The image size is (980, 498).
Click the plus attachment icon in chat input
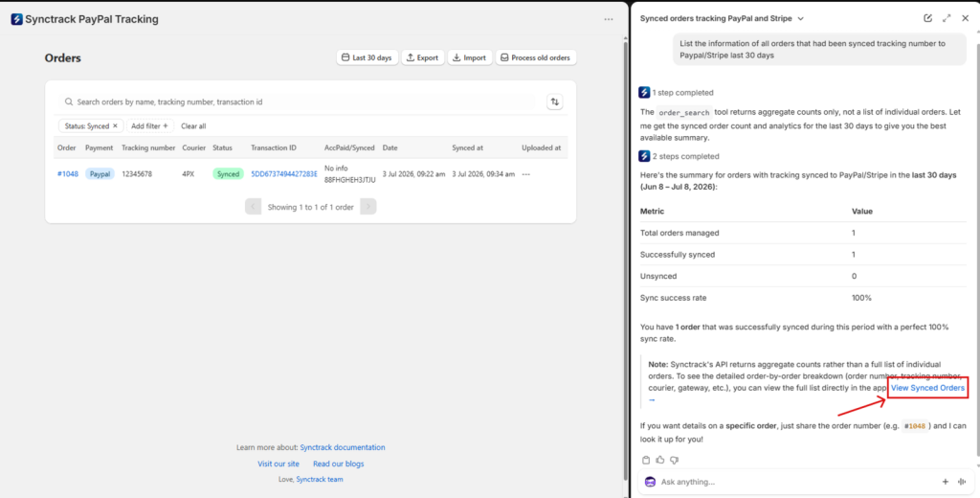945,482
